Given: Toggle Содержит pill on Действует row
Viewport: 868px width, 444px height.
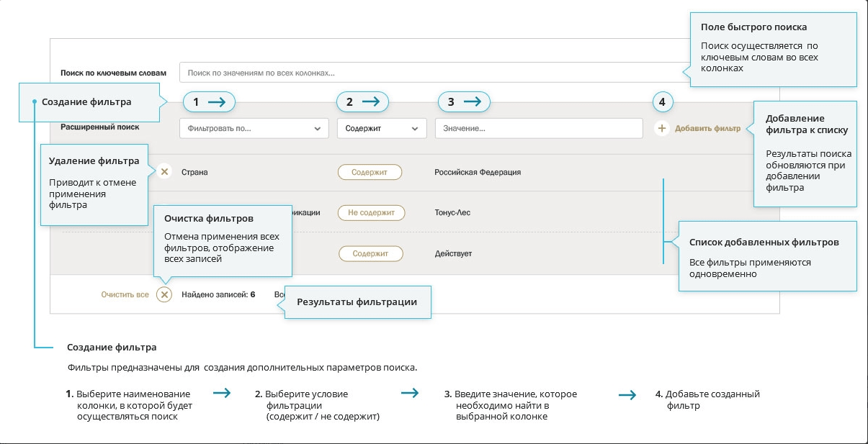Looking at the screenshot, I should click(370, 253).
